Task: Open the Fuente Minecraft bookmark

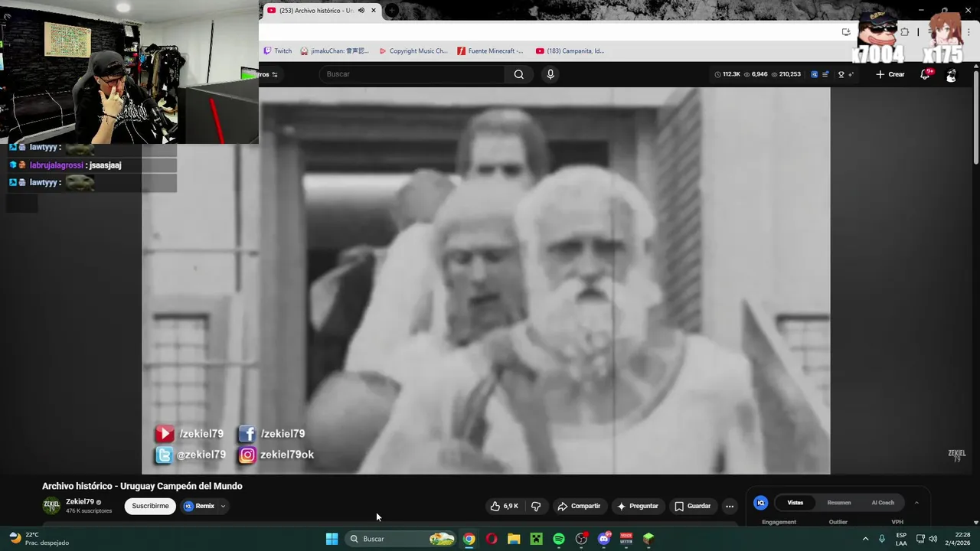Action: pos(491,51)
